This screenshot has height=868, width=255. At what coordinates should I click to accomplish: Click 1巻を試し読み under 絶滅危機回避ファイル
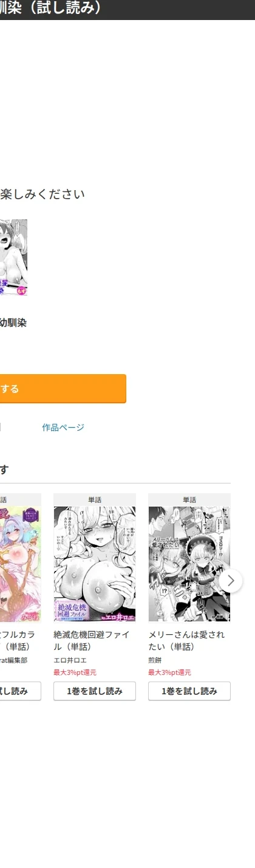click(95, 691)
